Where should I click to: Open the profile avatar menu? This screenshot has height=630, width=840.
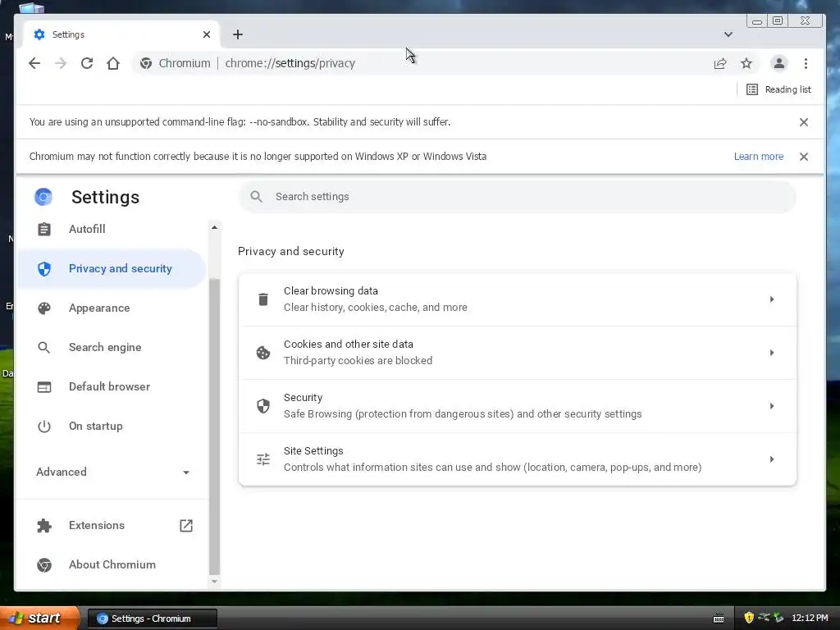[x=779, y=63]
